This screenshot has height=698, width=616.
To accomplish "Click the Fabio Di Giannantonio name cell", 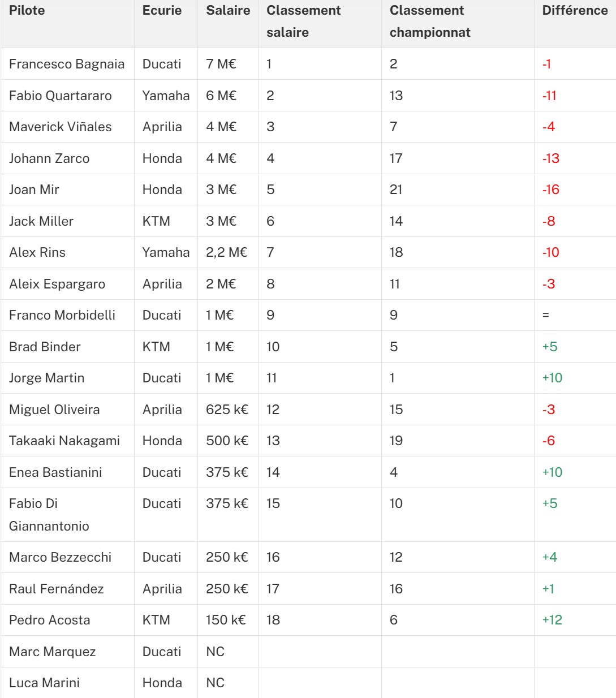I will click(x=49, y=515).
